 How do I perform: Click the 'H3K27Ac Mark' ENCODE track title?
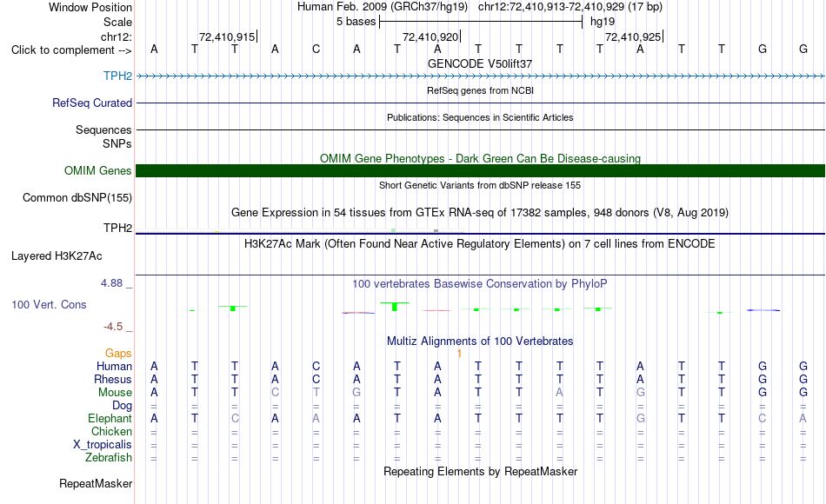click(480, 244)
